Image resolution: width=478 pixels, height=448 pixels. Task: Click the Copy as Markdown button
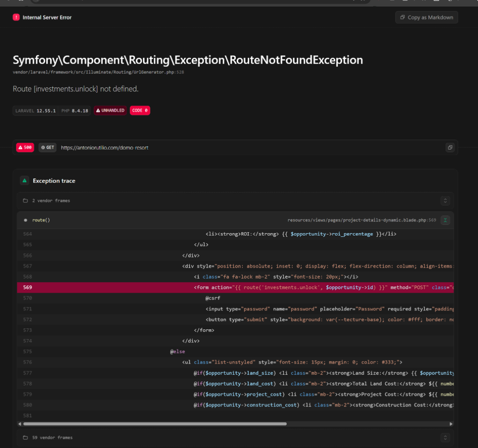click(426, 17)
